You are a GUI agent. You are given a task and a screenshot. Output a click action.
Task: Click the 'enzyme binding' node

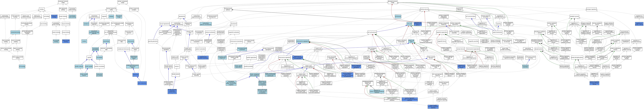pos(66,24)
